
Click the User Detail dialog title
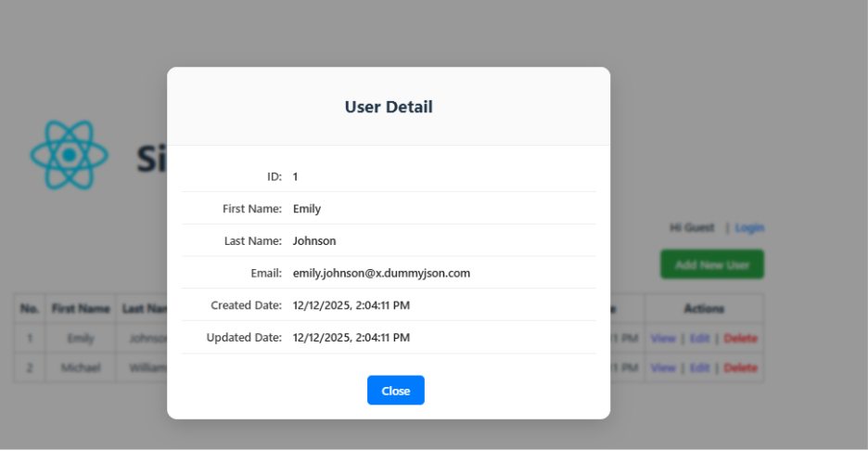(389, 107)
